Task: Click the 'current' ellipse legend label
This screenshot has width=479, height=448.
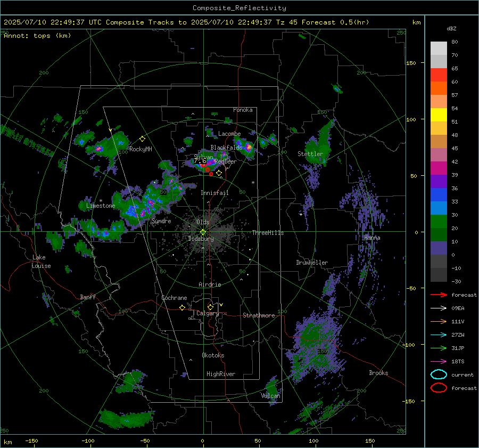Action: (463, 375)
